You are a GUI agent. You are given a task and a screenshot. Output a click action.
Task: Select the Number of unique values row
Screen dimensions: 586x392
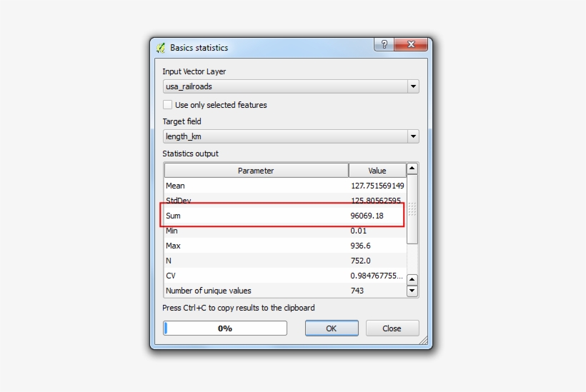[284, 291]
